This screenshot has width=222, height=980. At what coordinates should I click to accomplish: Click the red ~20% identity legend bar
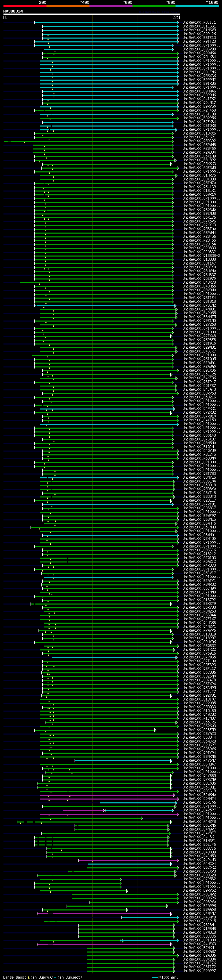(25, 6)
